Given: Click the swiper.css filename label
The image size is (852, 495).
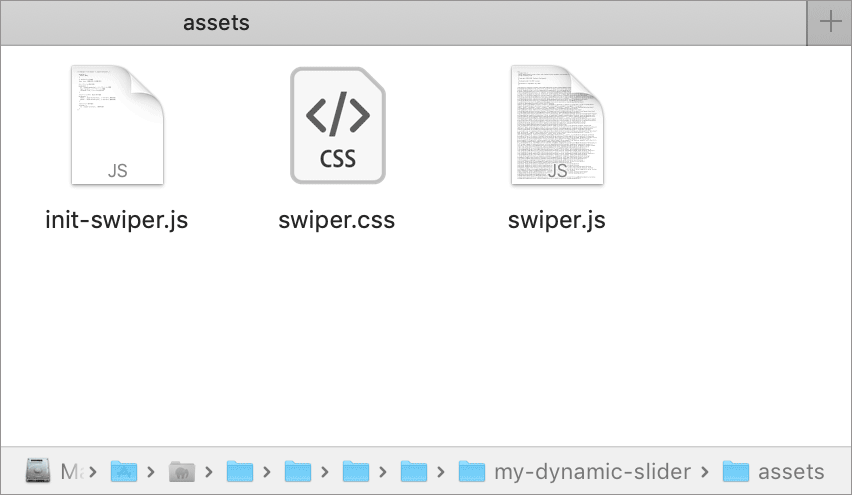Looking at the screenshot, I should pyautogui.click(x=337, y=220).
